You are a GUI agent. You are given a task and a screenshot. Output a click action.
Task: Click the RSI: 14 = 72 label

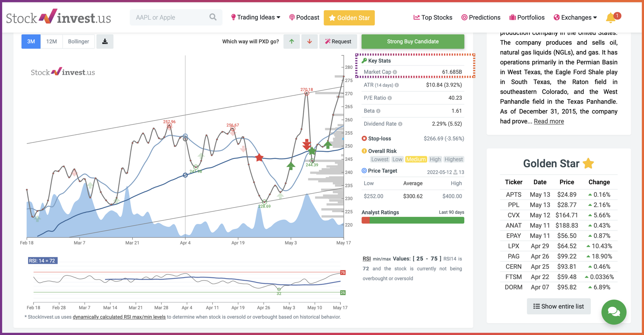pyautogui.click(x=43, y=261)
